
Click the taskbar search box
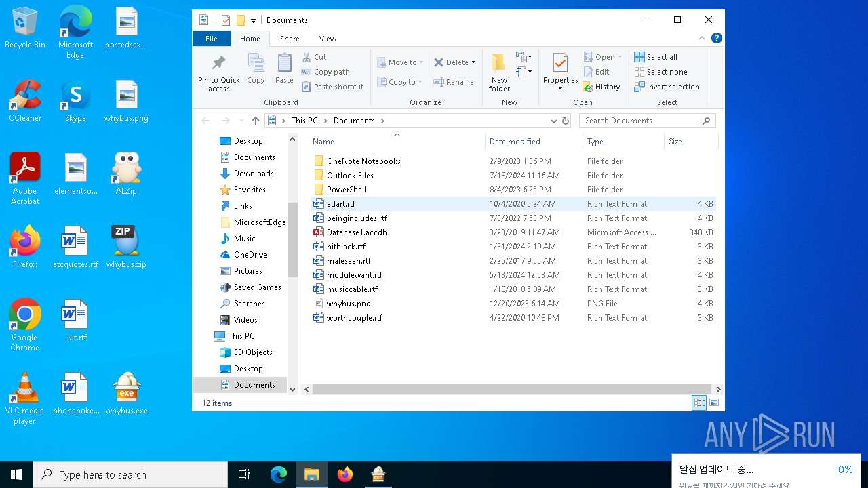click(x=130, y=474)
